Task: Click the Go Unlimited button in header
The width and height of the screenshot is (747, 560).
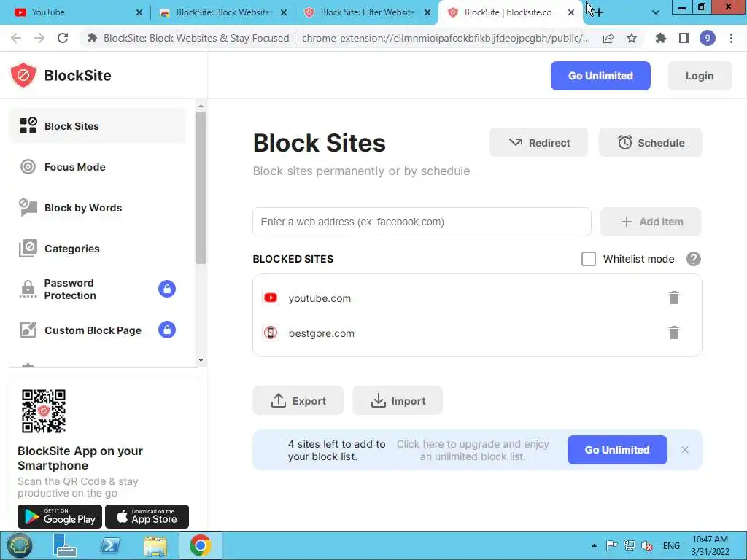Action: pos(600,76)
